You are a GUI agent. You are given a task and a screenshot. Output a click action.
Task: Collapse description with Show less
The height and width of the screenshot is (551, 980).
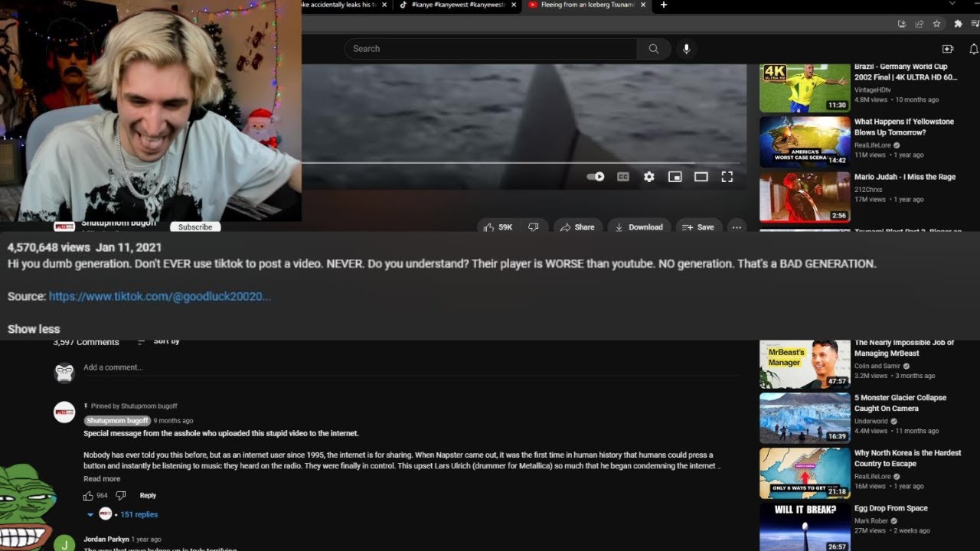point(34,329)
